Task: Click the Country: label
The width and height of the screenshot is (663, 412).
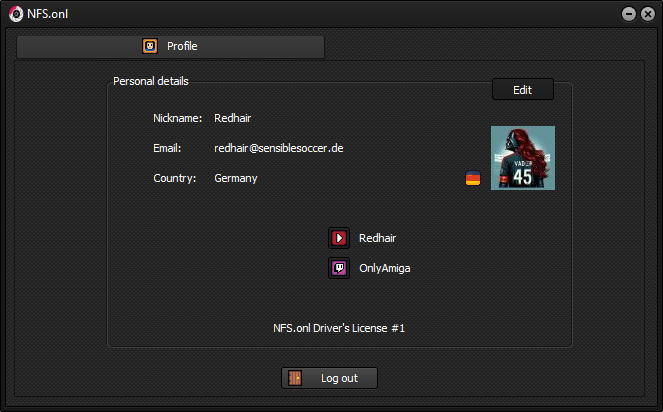Action: (x=175, y=178)
